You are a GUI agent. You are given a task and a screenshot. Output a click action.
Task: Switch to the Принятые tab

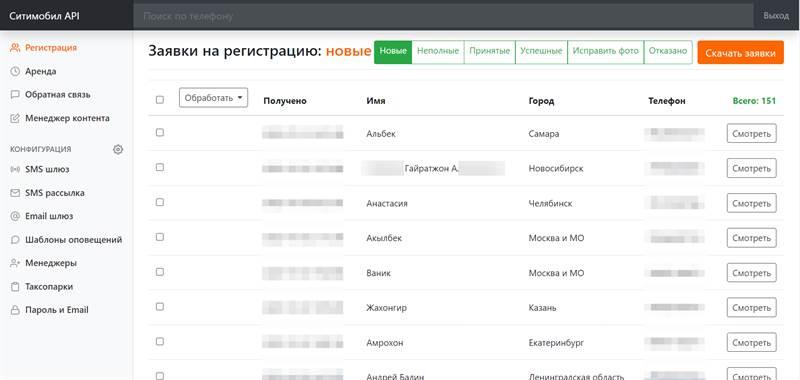tap(490, 52)
